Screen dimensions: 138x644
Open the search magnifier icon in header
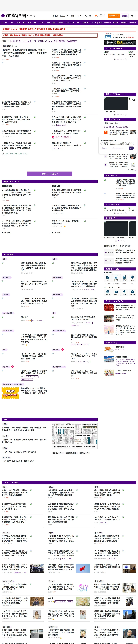pos(86,16)
